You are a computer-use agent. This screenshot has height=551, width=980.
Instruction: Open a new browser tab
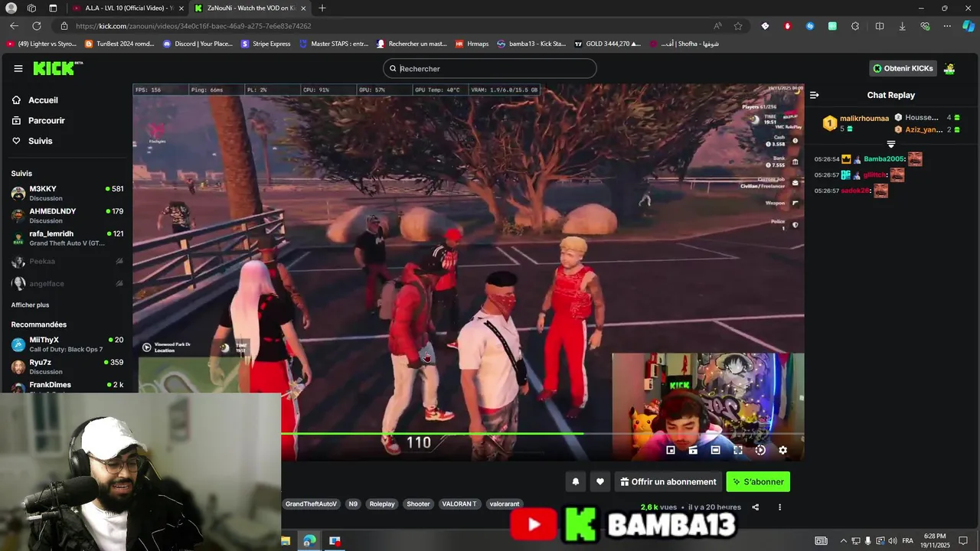322,8
